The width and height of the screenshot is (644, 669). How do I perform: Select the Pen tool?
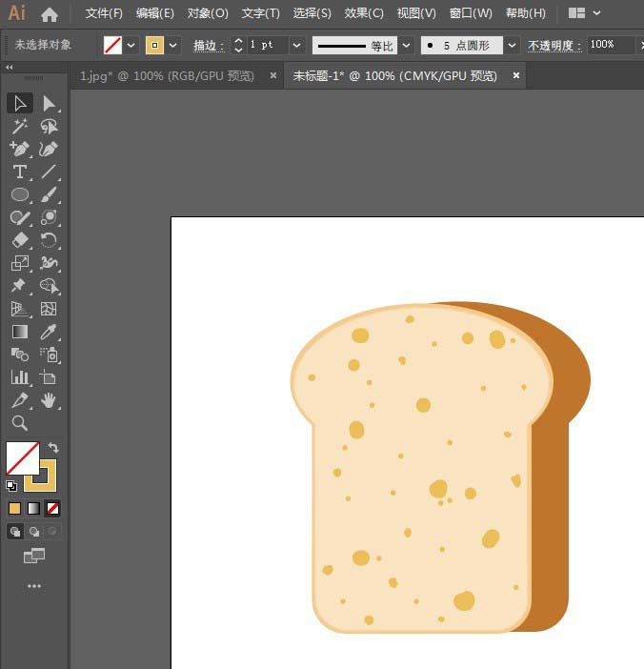20,149
